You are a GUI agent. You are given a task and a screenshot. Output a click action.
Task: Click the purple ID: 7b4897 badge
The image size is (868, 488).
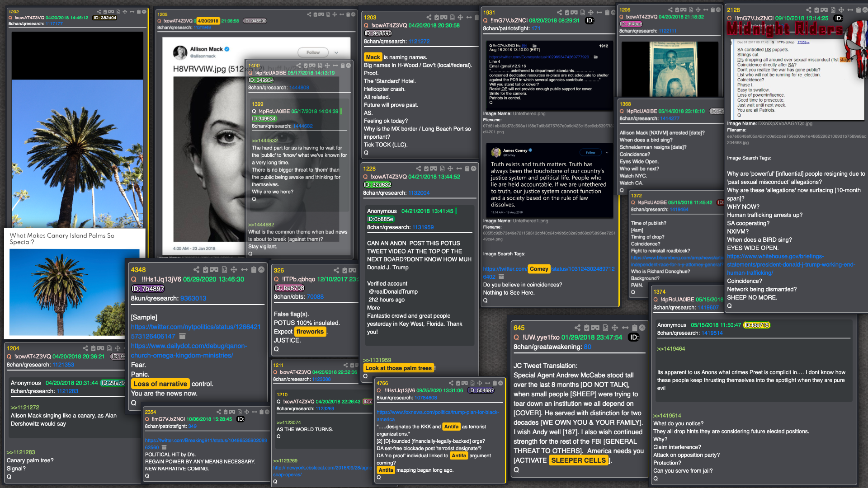[148, 289]
